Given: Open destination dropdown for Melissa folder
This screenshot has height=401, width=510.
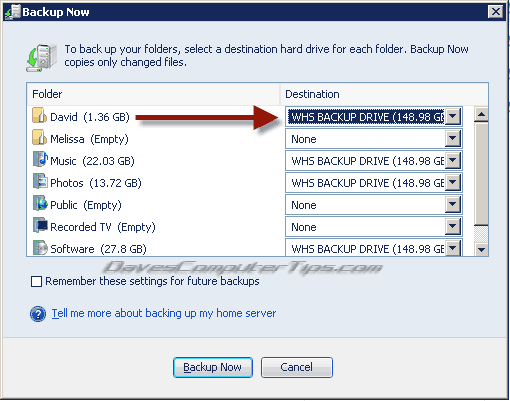Looking at the screenshot, I should point(453,139).
